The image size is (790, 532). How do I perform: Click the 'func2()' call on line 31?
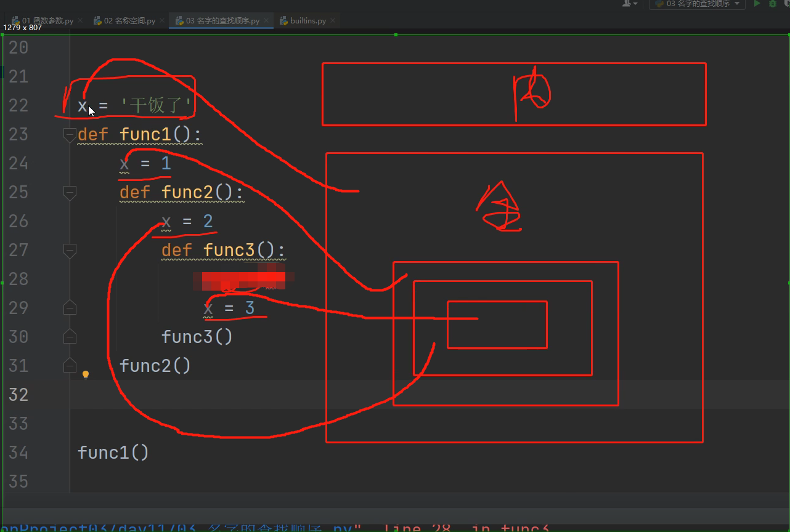155,366
